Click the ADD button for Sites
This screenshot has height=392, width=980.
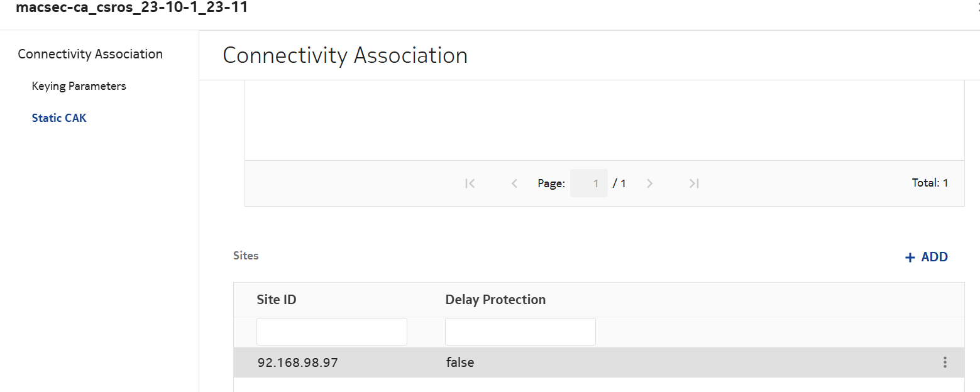coord(926,257)
